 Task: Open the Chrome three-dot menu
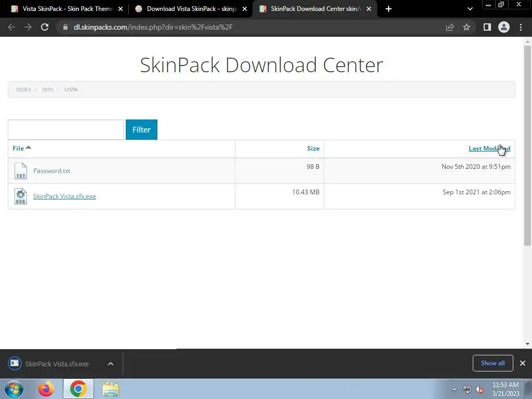click(521, 27)
